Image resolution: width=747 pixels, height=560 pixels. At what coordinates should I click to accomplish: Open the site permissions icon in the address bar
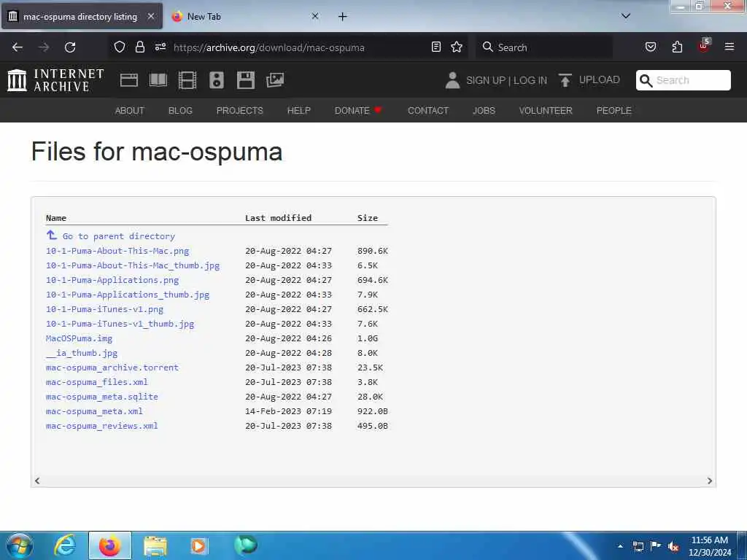coord(160,47)
